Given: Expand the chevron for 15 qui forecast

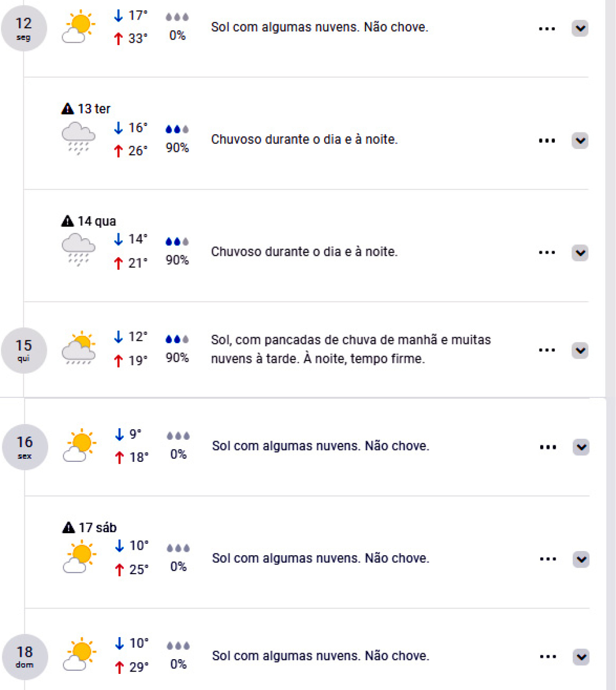Looking at the screenshot, I should (580, 351).
